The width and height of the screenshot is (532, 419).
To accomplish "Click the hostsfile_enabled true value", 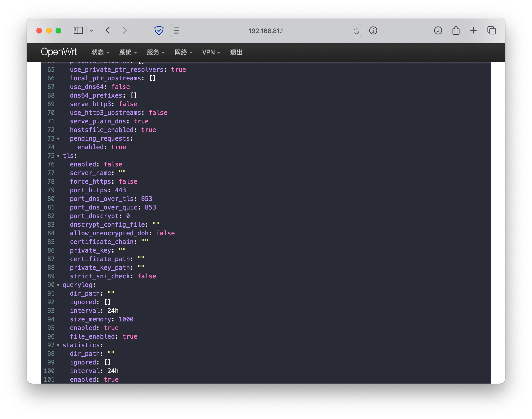I will tap(149, 130).
